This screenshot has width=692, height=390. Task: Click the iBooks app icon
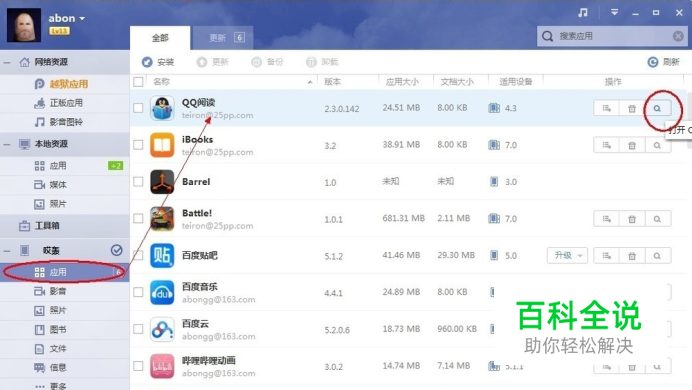coord(162,145)
